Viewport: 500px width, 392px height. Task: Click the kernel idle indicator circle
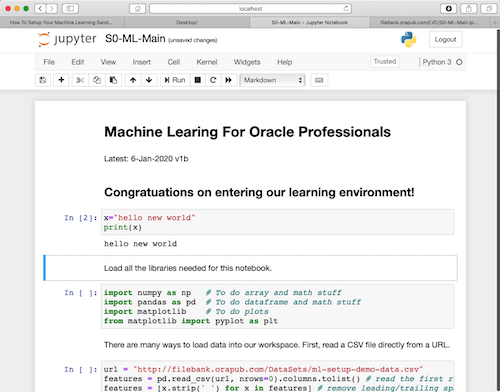[x=459, y=62]
